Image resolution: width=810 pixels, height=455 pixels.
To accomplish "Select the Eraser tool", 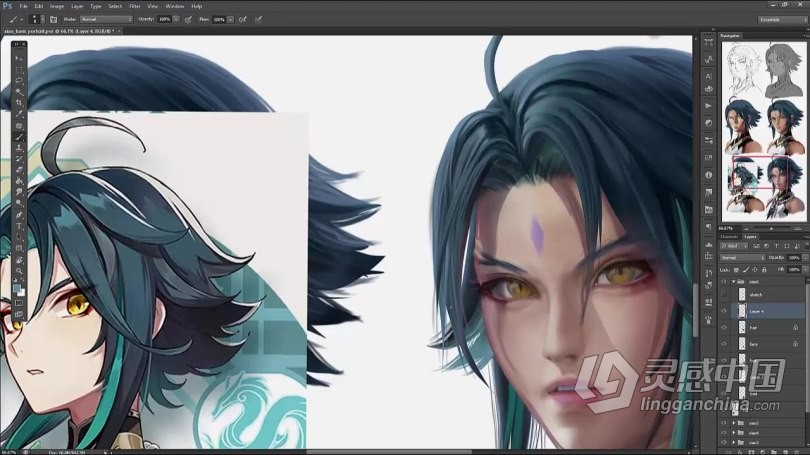I will (x=19, y=170).
